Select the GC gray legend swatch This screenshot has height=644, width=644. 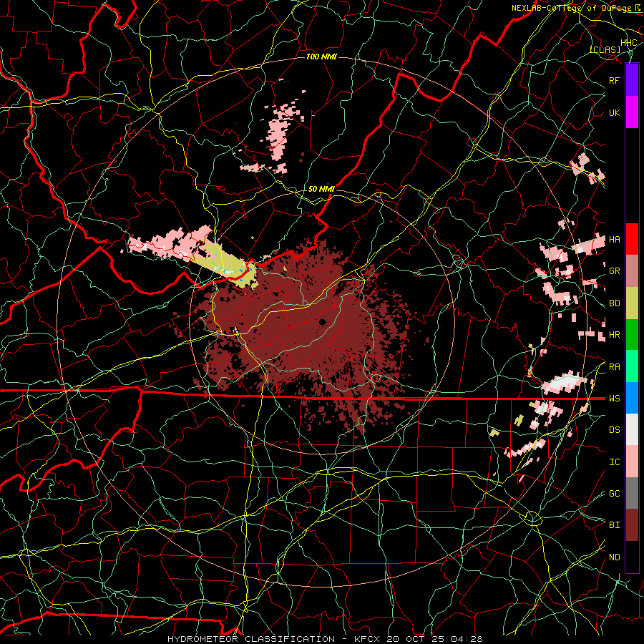tap(632, 493)
